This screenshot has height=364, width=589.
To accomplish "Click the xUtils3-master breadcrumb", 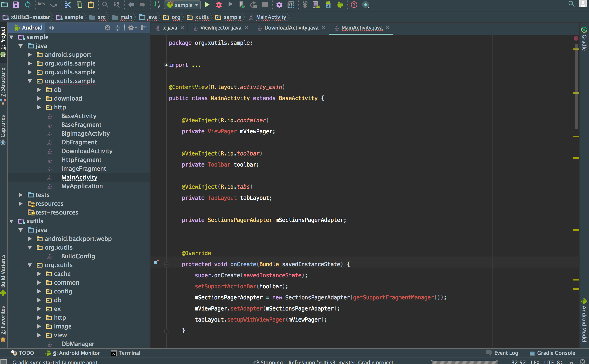I will [26, 17].
